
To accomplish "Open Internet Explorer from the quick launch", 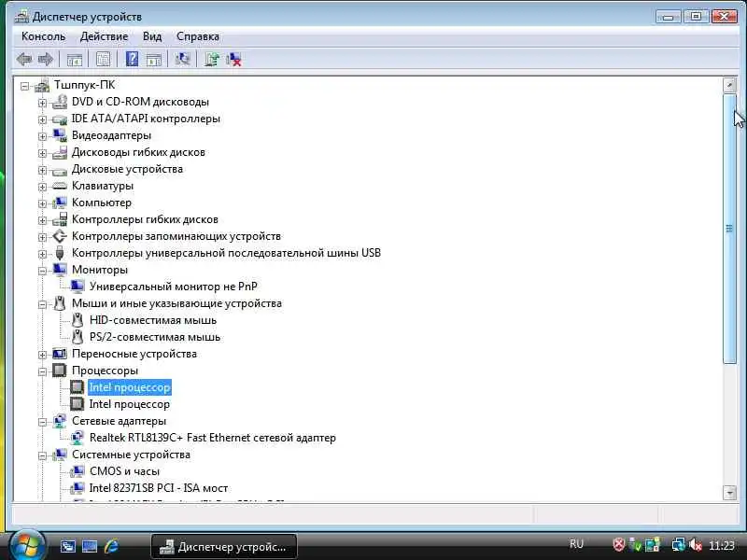I will pos(111,546).
